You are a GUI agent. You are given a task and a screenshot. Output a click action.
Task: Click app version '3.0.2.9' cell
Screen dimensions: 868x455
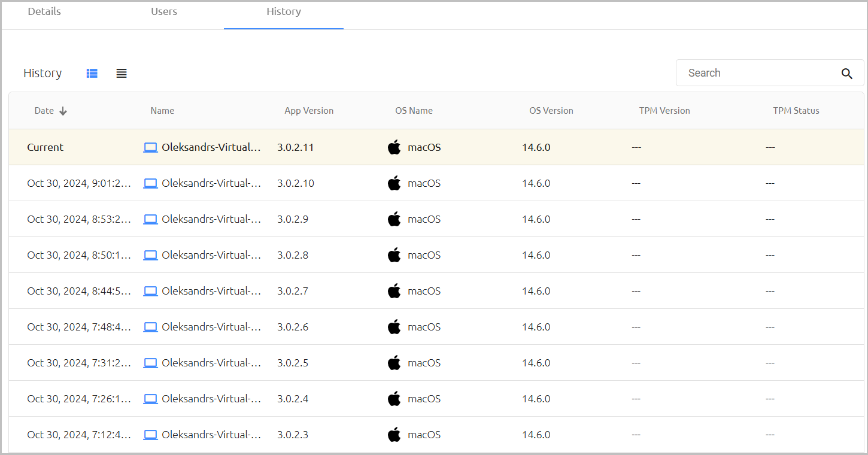coord(293,219)
